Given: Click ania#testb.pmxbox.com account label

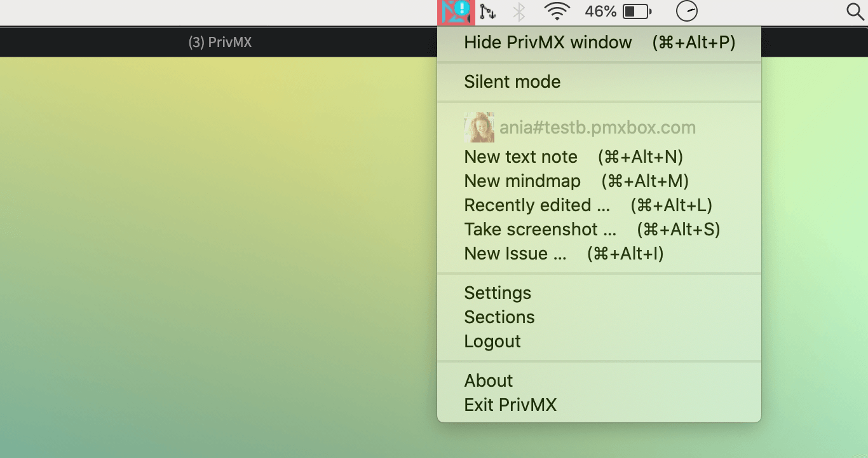Looking at the screenshot, I should pyautogui.click(x=597, y=127).
